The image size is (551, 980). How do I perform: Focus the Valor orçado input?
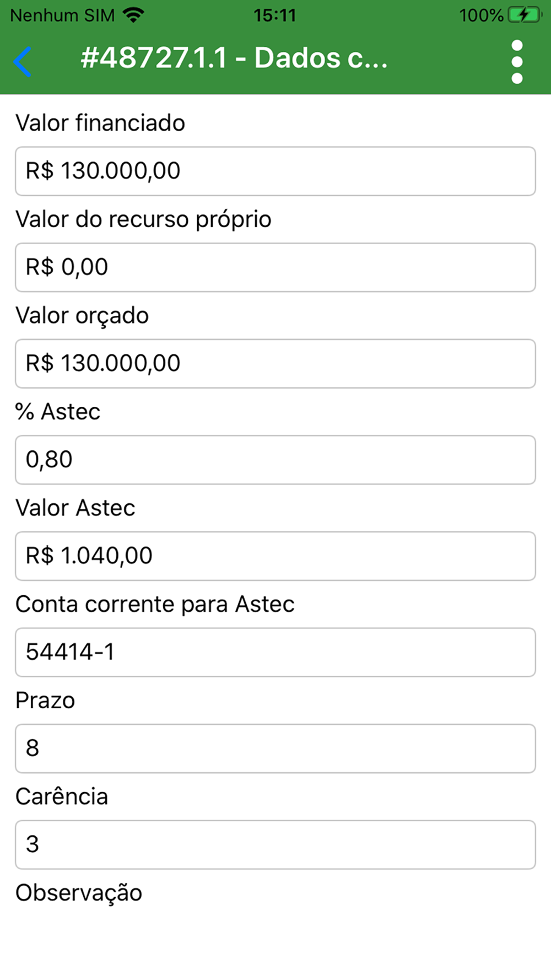pyautogui.click(x=275, y=363)
